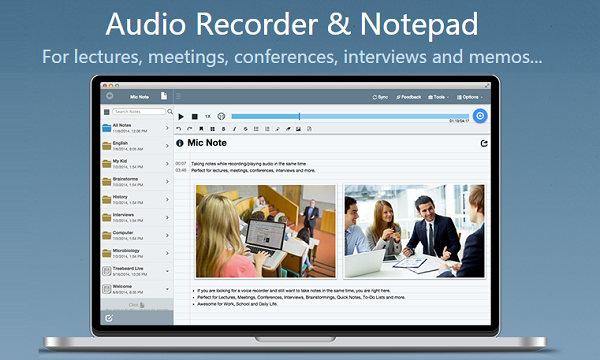
Task: Click the magnifier search icon
Action: click(x=170, y=111)
